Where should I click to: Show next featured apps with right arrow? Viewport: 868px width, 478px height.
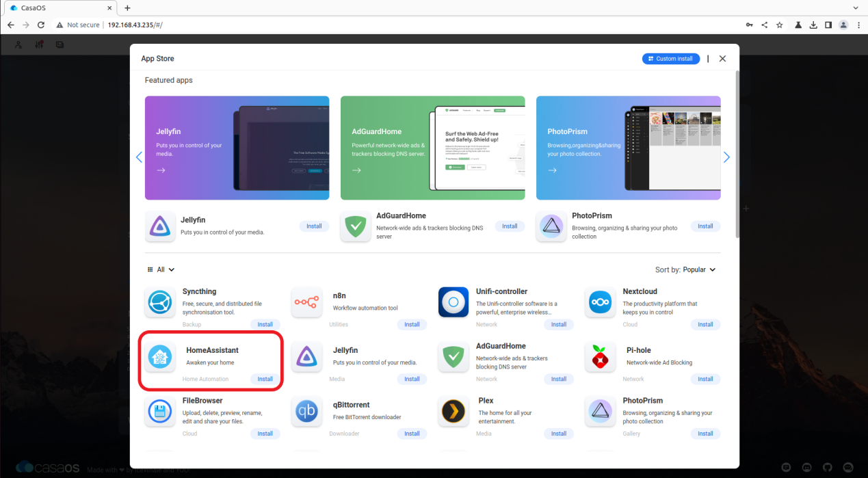[x=726, y=157]
